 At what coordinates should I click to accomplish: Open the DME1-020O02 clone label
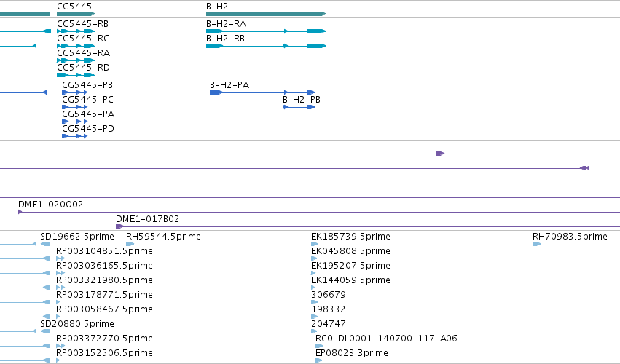tap(50, 205)
